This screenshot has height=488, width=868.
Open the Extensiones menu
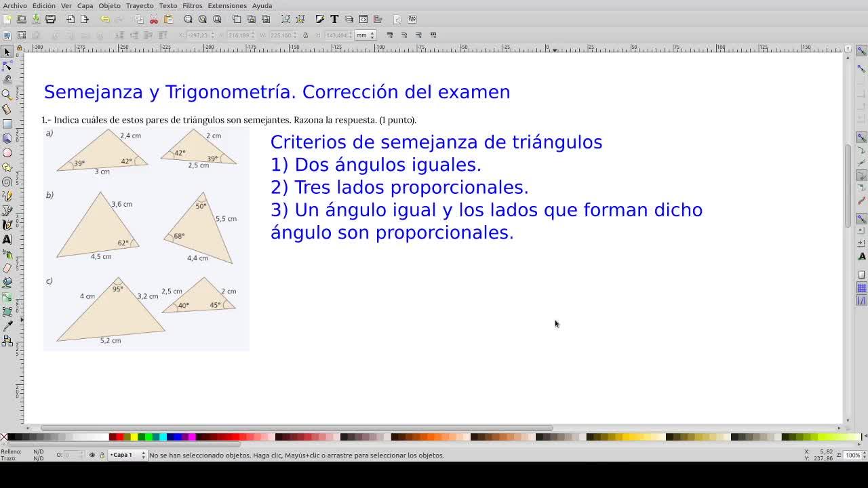[x=227, y=5]
